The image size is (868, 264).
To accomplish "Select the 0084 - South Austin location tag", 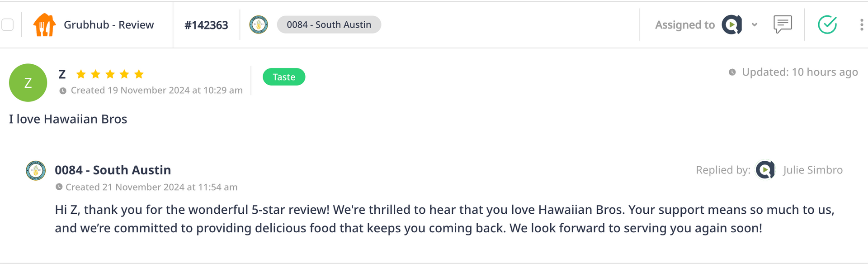I will click(x=329, y=25).
